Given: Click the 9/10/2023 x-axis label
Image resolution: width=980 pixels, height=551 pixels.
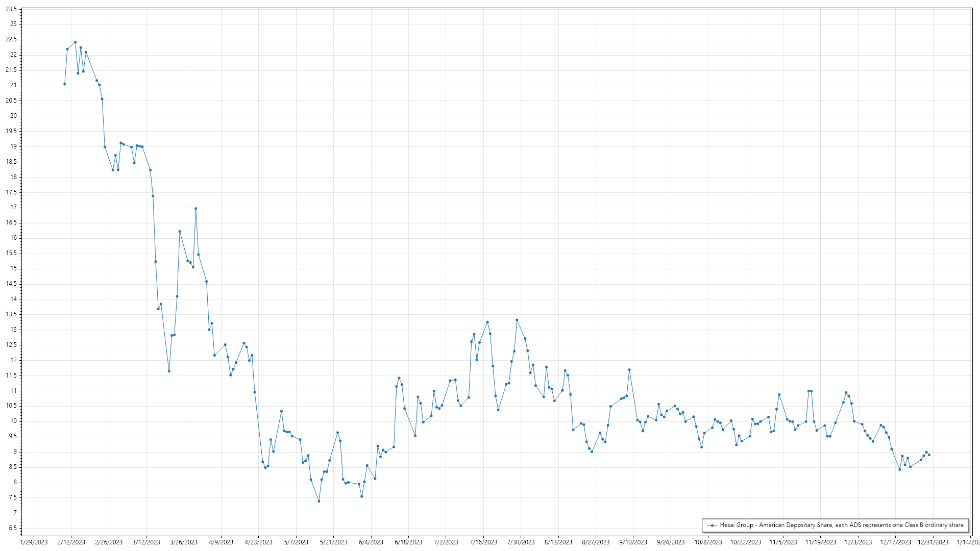Looking at the screenshot, I should (633, 542).
